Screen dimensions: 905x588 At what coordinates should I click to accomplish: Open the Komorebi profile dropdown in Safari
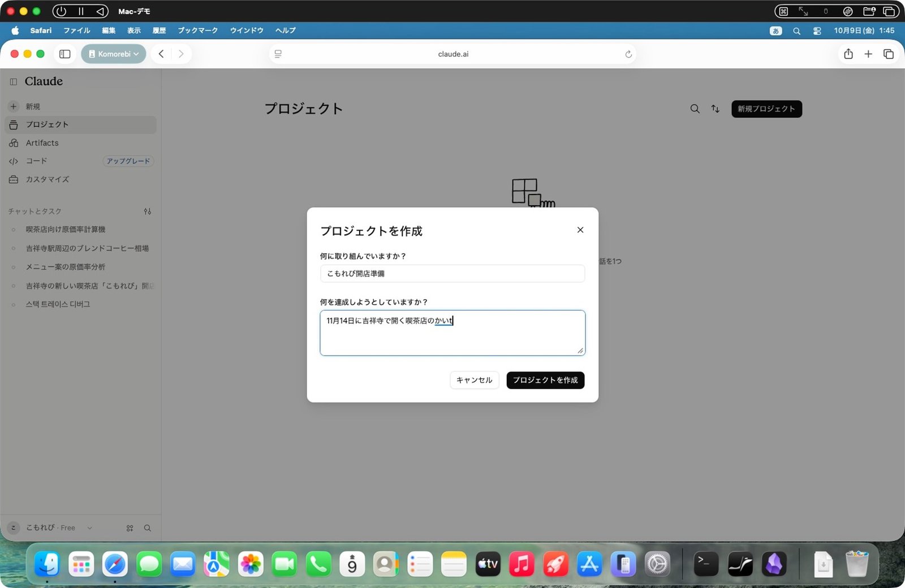pyautogui.click(x=114, y=54)
